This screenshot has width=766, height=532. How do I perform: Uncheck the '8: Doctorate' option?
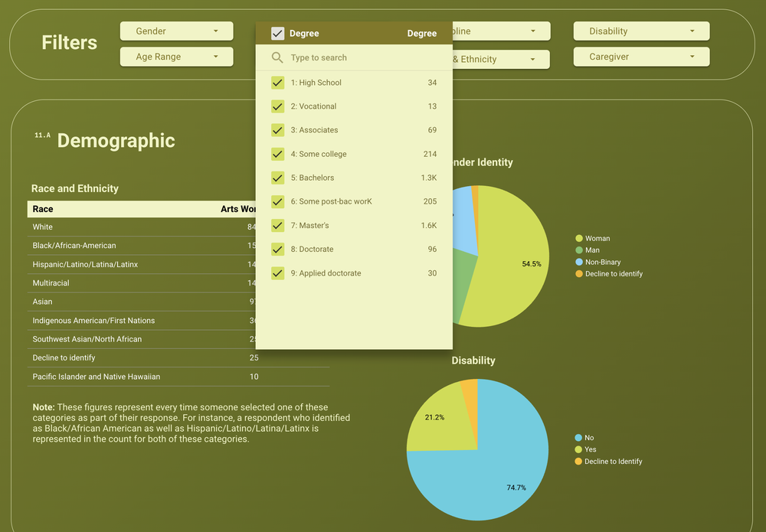click(x=277, y=249)
